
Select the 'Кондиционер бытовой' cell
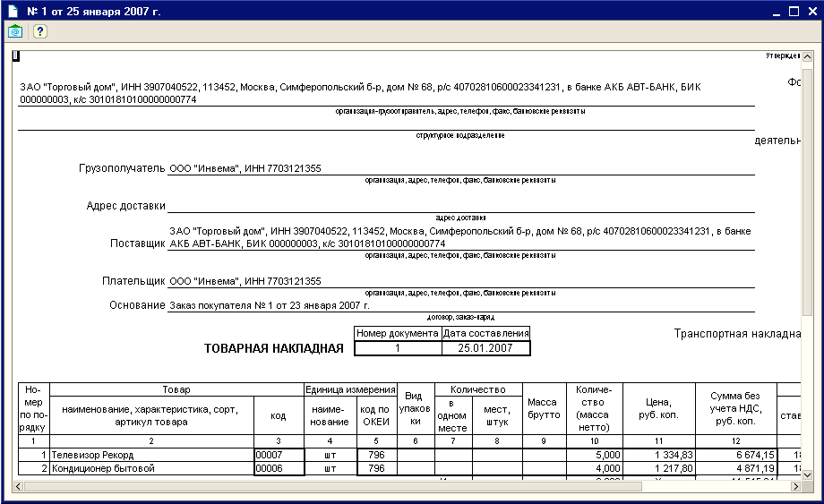pos(151,468)
